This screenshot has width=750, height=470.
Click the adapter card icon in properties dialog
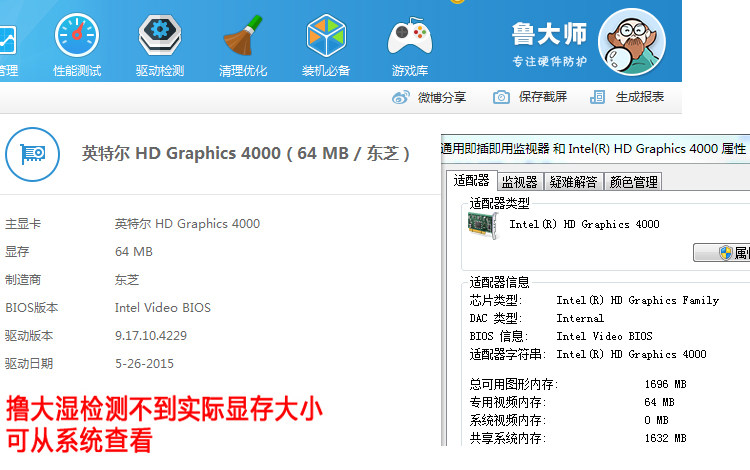pos(483,225)
